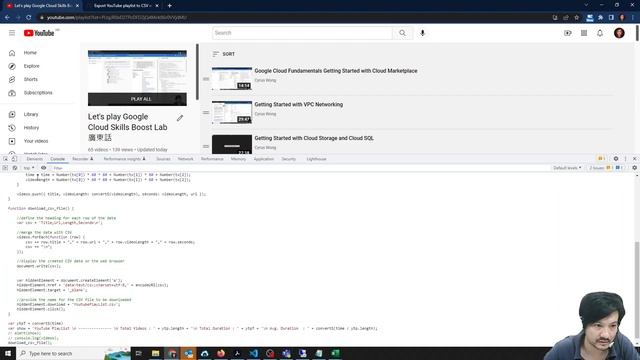Screen dimensions: 640x360
Task: Switch to the Recorder tab
Action: pyautogui.click(x=83, y=159)
